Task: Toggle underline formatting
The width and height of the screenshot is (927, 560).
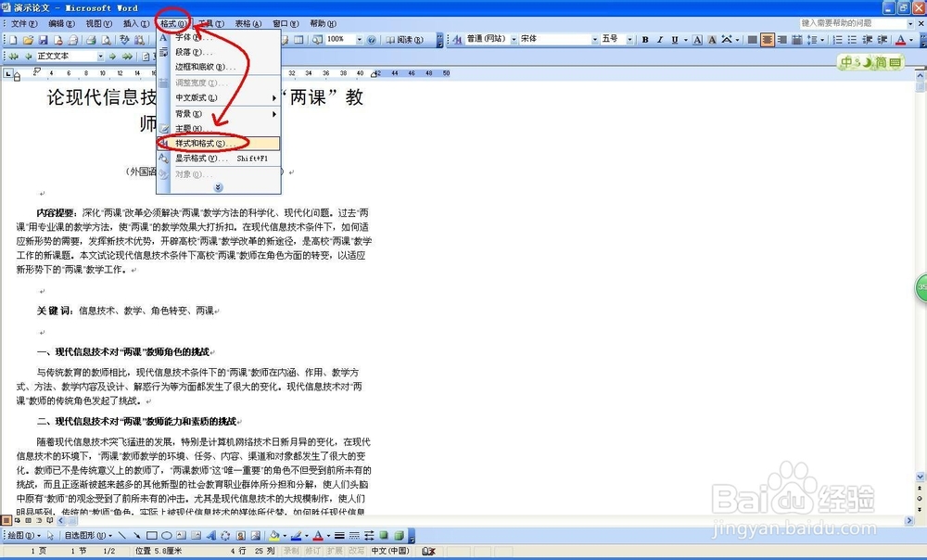Action: (674, 40)
